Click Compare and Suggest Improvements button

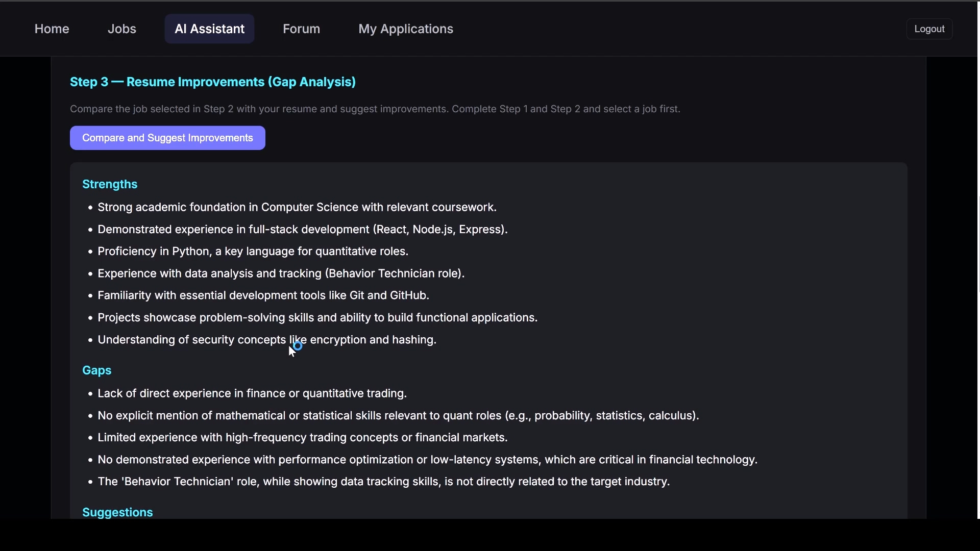(x=167, y=138)
